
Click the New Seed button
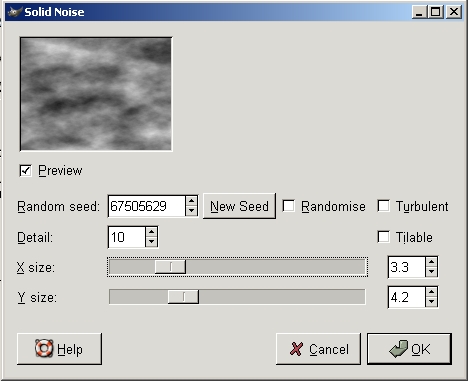tap(239, 206)
